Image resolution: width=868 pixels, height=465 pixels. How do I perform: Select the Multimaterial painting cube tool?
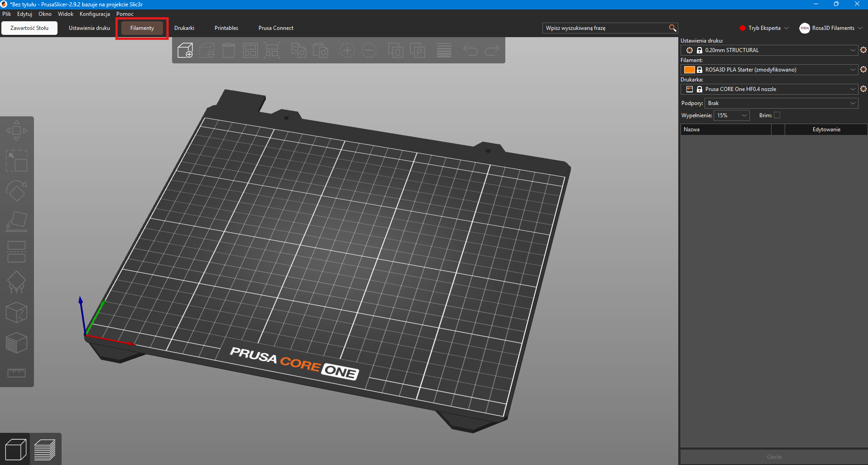(16, 343)
